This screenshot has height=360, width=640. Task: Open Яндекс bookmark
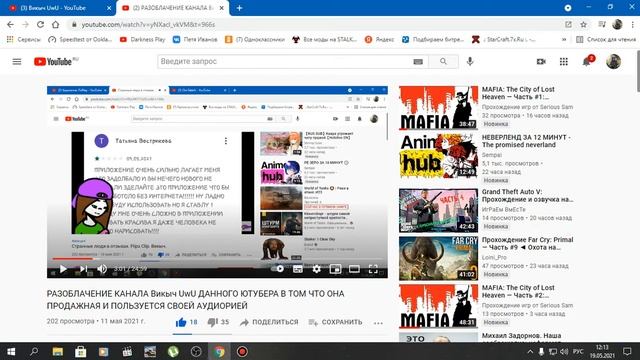pos(379,40)
